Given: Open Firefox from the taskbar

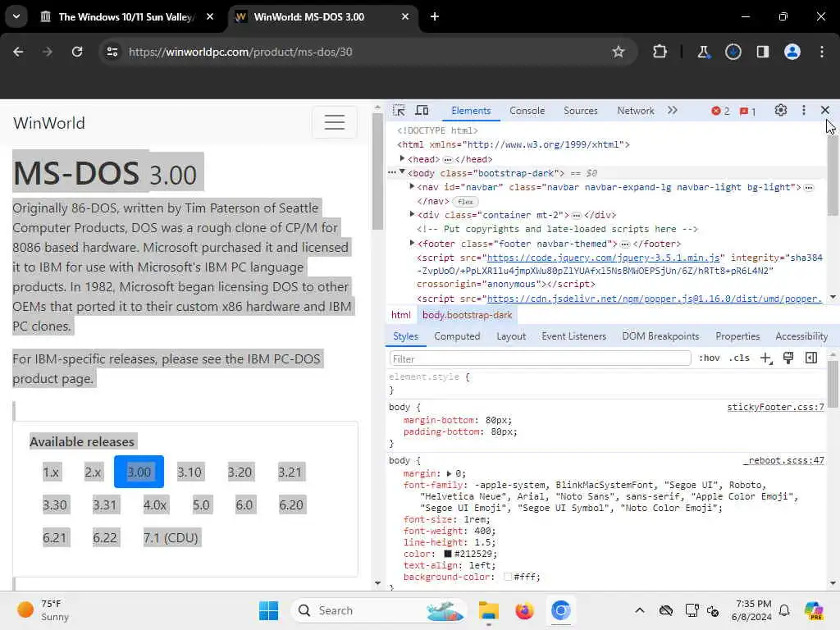Looking at the screenshot, I should coord(524,610).
